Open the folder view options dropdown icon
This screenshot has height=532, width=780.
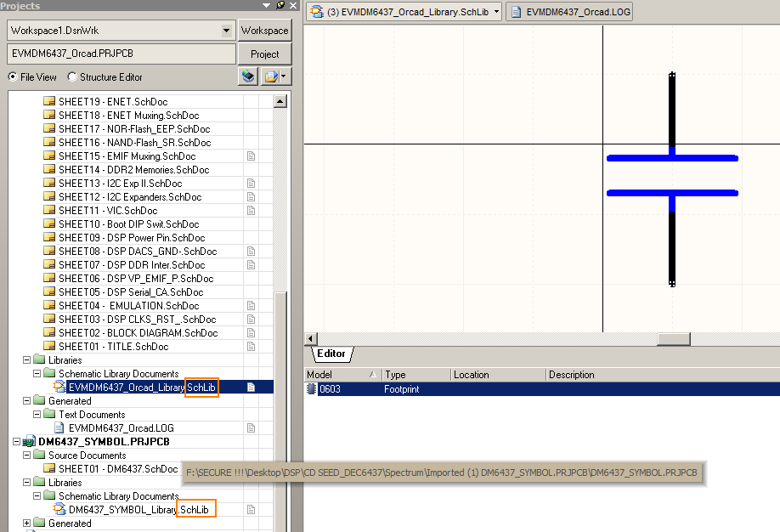point(275,76)
